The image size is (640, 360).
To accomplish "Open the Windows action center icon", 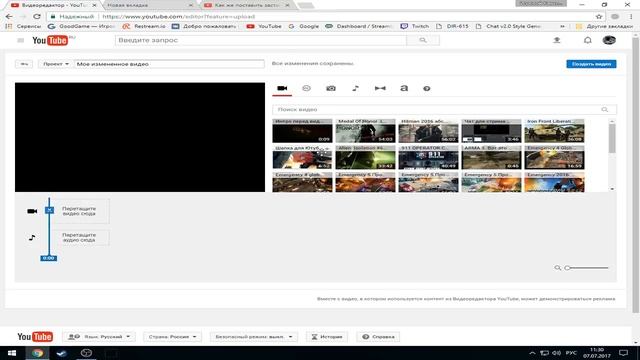I will (623, 353).
